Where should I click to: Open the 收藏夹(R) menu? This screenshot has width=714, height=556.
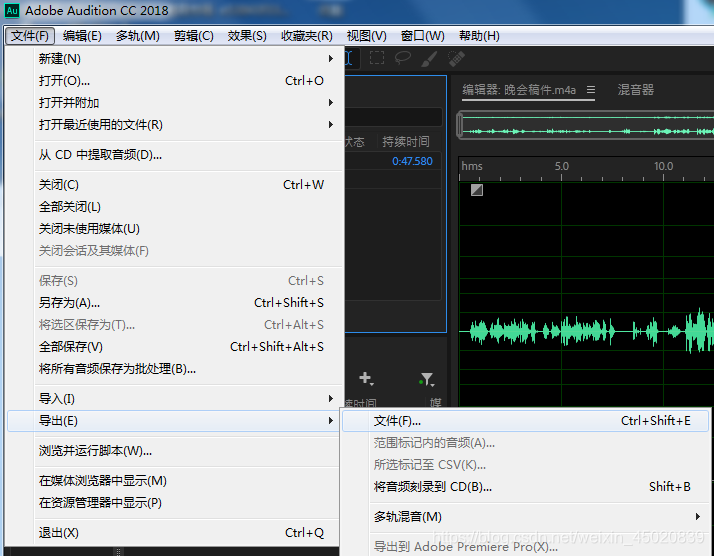306,36
